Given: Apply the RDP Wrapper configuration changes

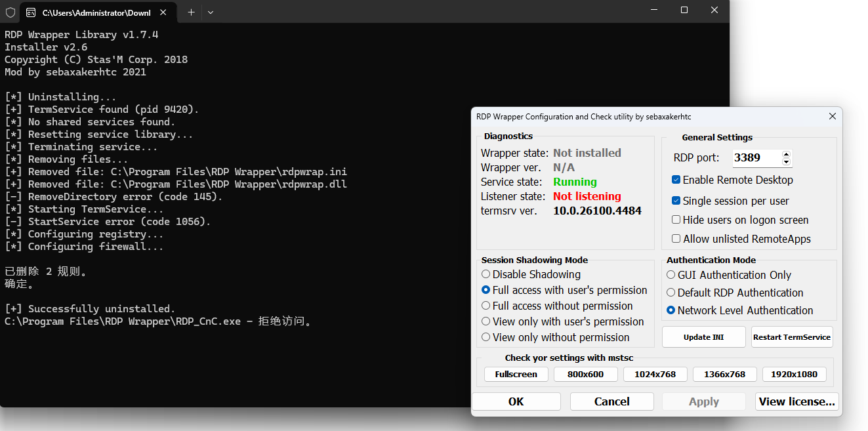Looking at the screenshot, I should (x=703, y=401).
